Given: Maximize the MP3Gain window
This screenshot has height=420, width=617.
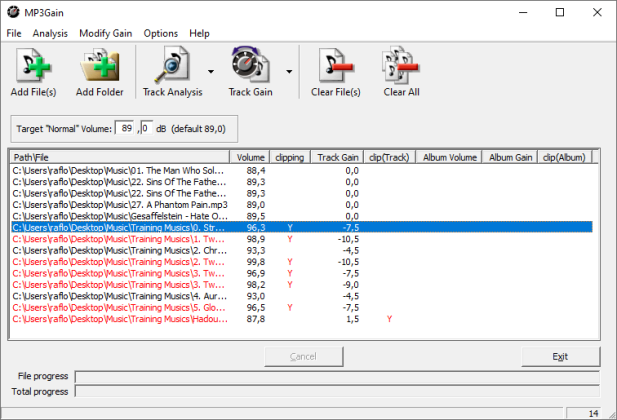Looking at the screenshot, I should pos(560,13).
